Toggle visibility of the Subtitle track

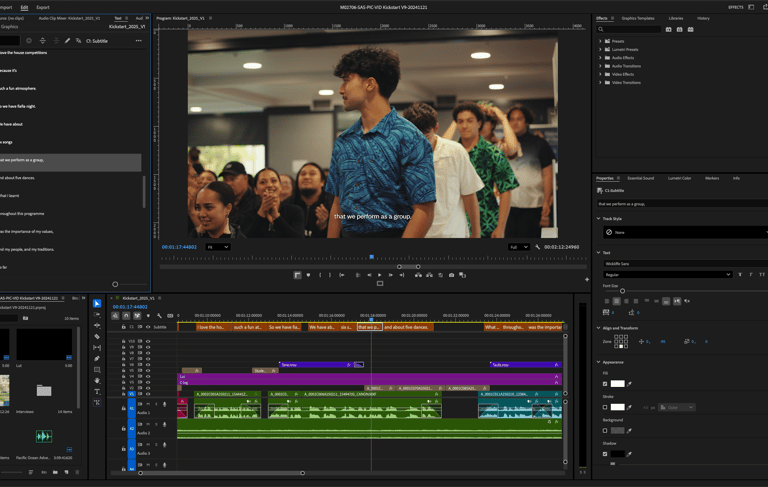pyautogui.click(x=148, y=327)
